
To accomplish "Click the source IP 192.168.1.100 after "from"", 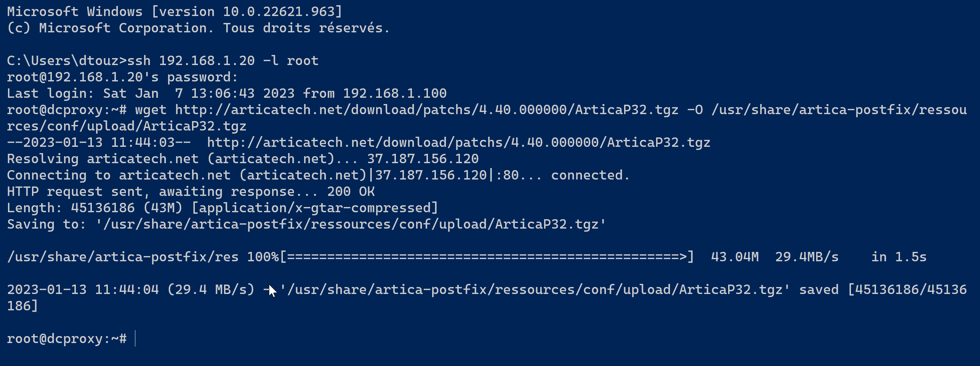I will click(x=395, y=94).
